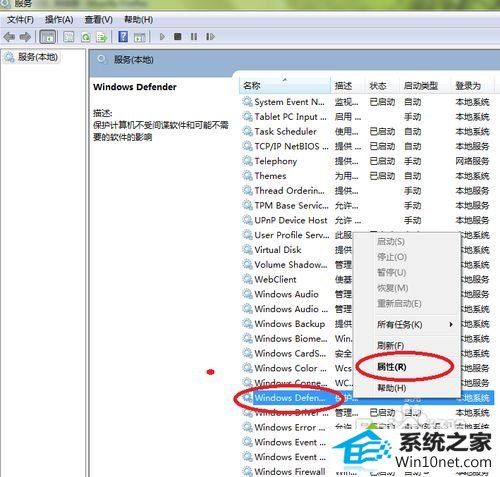Viewport: 500px width, 477px height.
Task: Sort by the 状态 column header
Action: click(x=383, y=86)
